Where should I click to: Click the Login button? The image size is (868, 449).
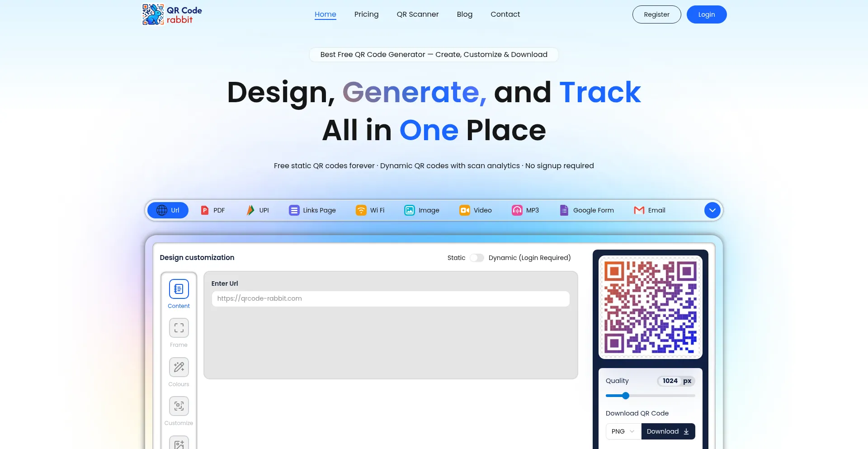pos(707,14)
